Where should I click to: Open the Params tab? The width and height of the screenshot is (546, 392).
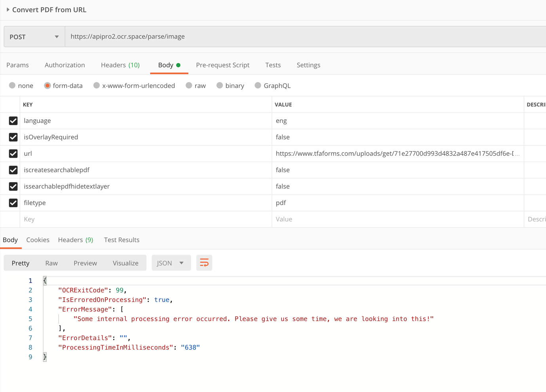click(17, 65)
